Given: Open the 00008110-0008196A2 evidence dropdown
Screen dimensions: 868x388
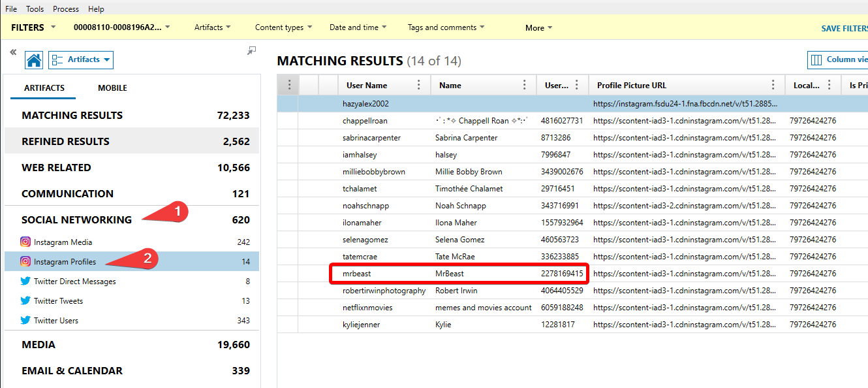Looking at the screenshot, I should pyautogui.click(x=122, y=27).
